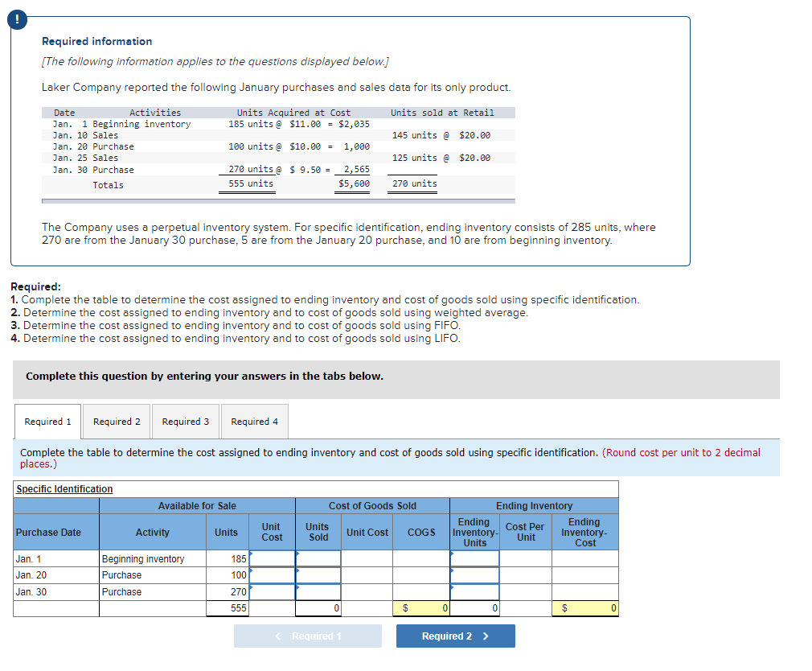Click the COGS column header

pos(421,532)
